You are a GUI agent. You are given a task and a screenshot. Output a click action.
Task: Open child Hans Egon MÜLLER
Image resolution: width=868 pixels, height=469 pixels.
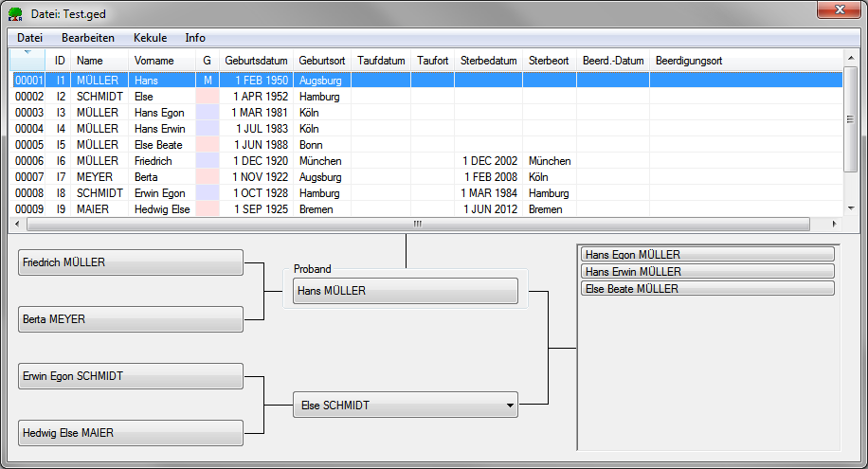[x=708, y=254]
